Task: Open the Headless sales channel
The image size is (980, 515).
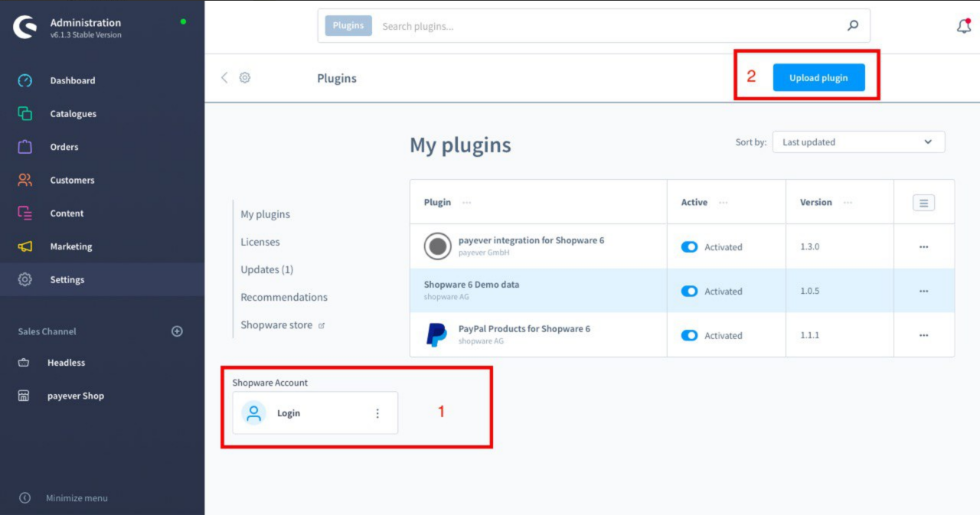Action: (66, 363)
